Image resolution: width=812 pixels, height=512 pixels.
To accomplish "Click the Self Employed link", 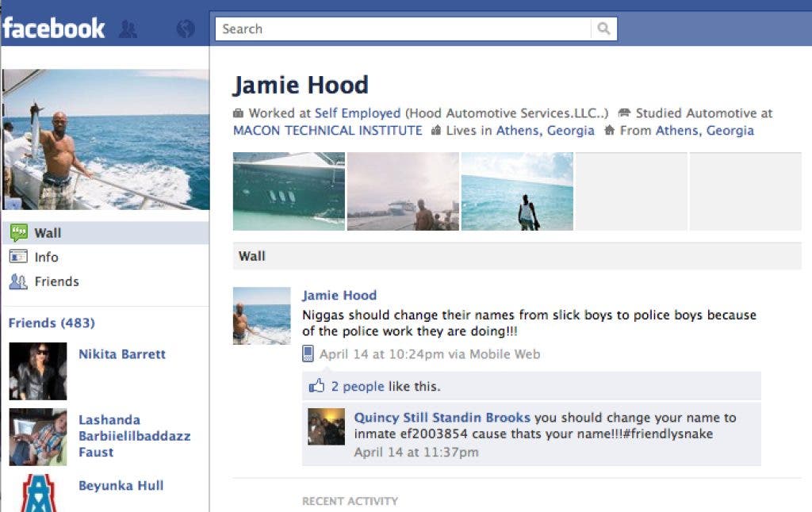I will (x=358, y=113).
